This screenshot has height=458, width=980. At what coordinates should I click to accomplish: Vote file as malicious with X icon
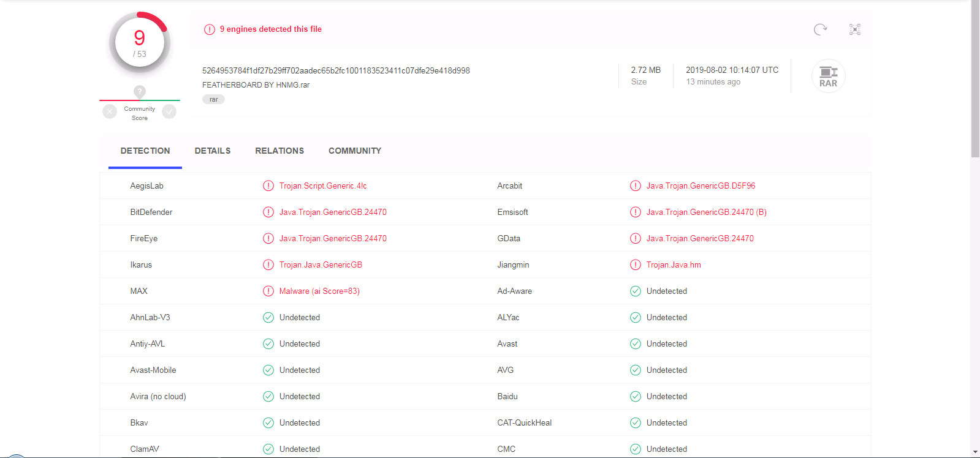pos(110,111)
